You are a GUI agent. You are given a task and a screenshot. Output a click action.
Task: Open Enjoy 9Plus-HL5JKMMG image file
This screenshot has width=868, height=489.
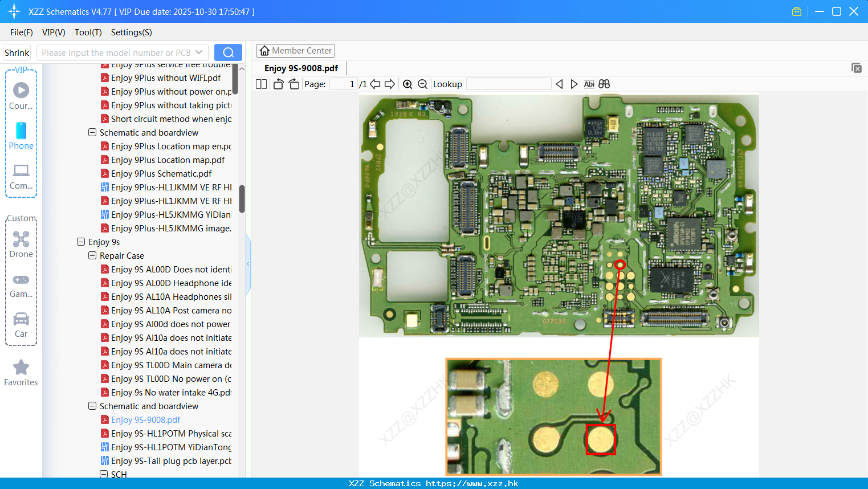pyautogui.click(x=166, y=228)
